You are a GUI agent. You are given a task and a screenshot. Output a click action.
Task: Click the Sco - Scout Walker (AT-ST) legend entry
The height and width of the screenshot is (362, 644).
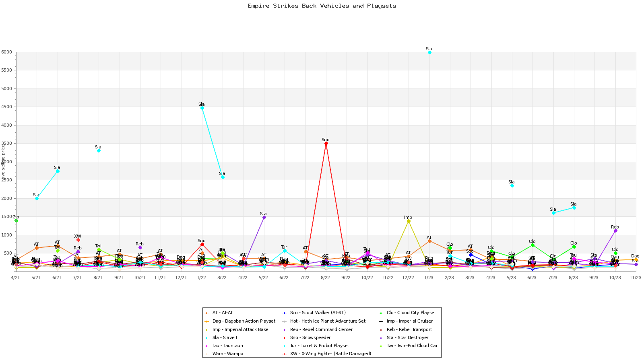314,313
